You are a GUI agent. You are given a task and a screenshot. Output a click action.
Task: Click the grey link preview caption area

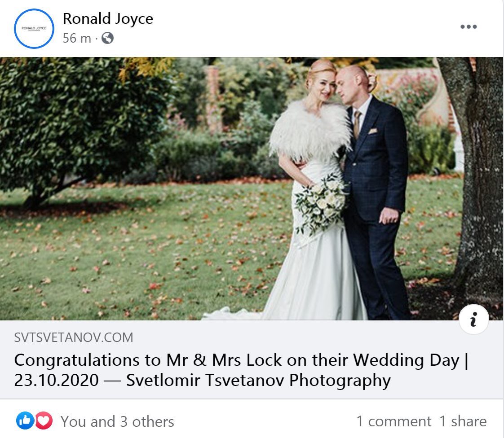(x=252, y=359)
